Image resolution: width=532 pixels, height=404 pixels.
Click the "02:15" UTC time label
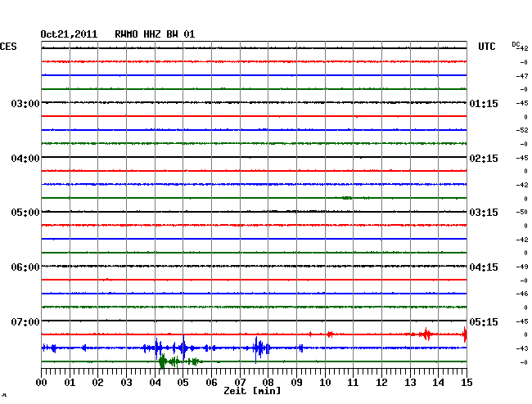click(x=484, y=159)
